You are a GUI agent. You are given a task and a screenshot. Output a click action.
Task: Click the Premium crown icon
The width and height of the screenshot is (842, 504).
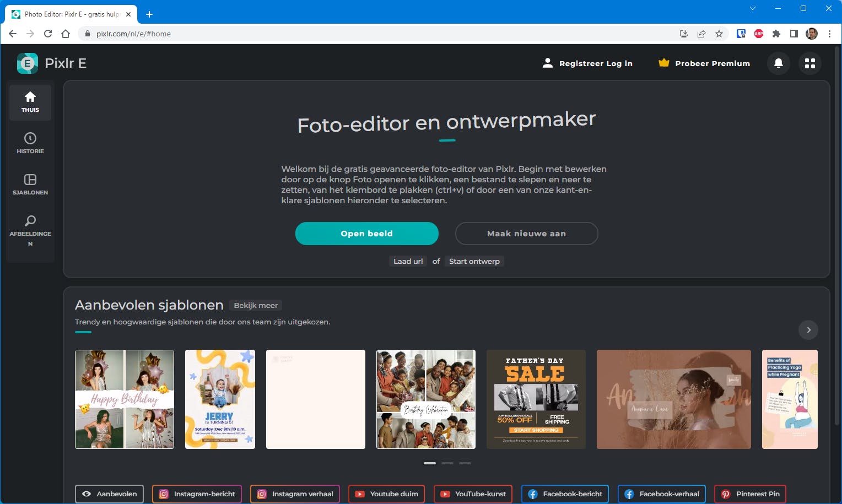664,63
